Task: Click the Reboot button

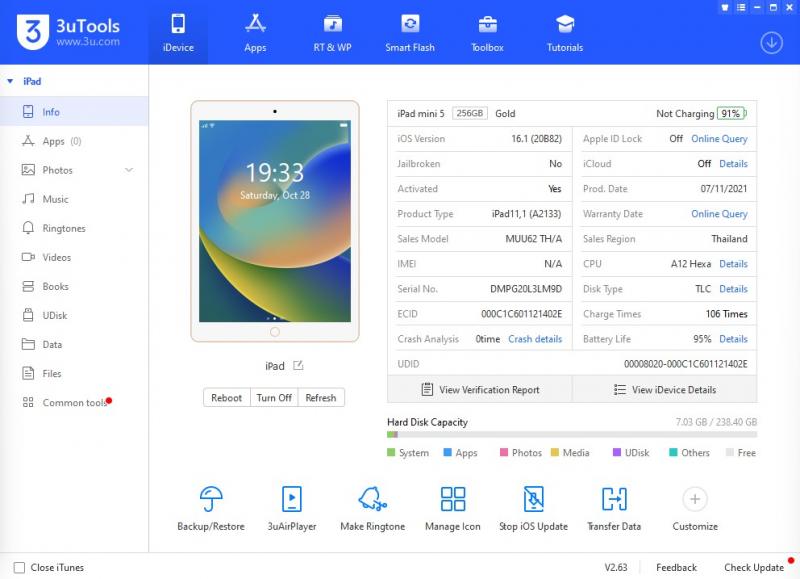Action: coord(227,397)
